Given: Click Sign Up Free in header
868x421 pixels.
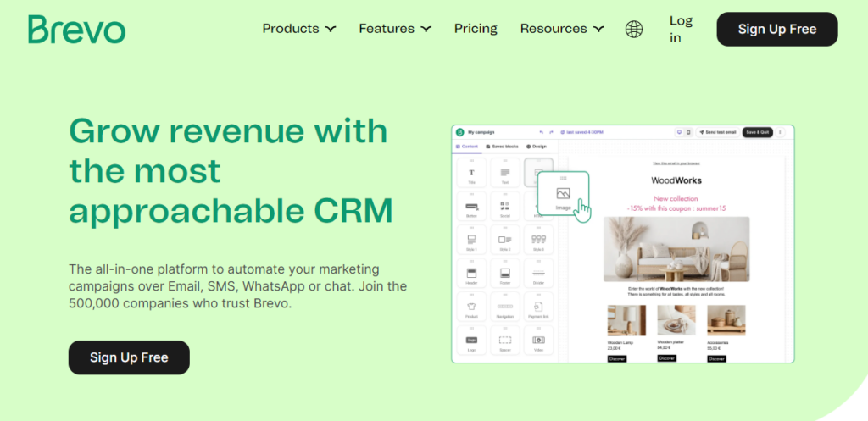Looking at the screenshot, I should coord(777,30).
